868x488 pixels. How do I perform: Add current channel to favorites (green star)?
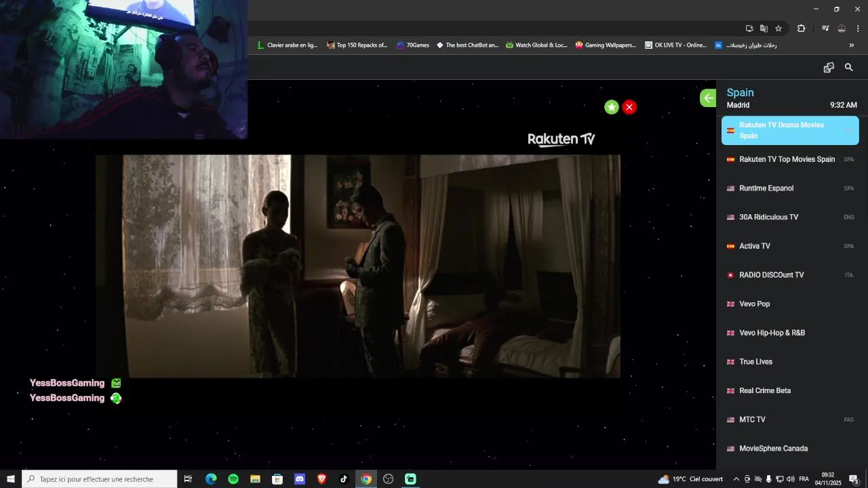pos(612,107)
